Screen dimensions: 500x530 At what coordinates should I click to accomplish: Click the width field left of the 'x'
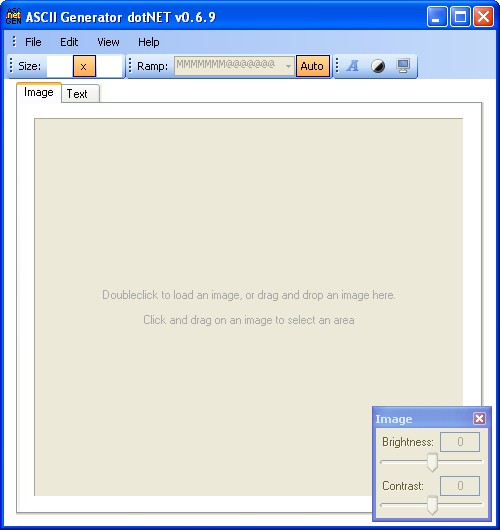coord(59,66)
